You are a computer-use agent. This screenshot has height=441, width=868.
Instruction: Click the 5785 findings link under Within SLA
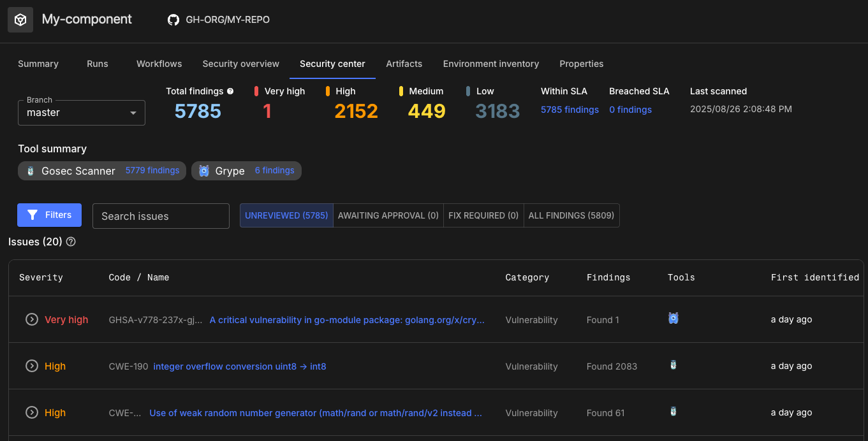pos(570,110)
